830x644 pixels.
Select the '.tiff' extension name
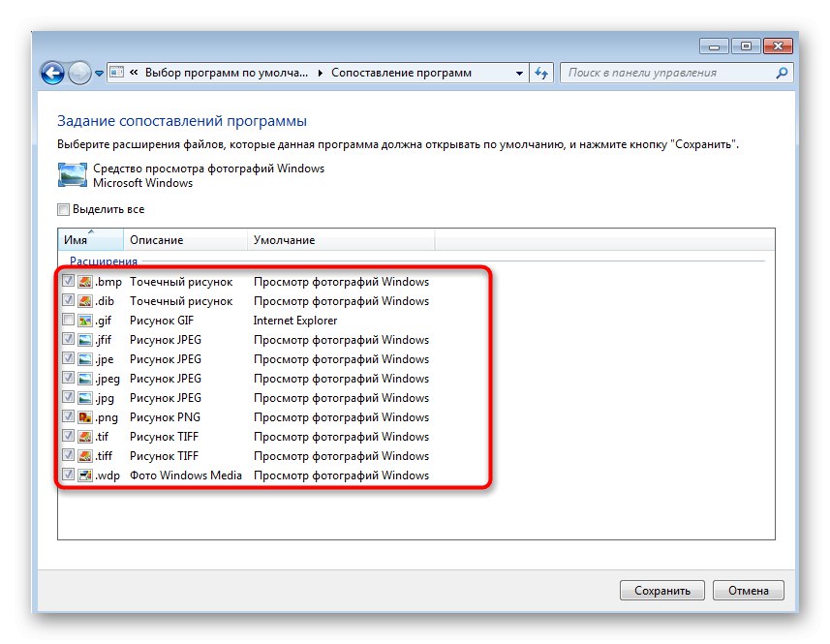[x=104, y=455]
